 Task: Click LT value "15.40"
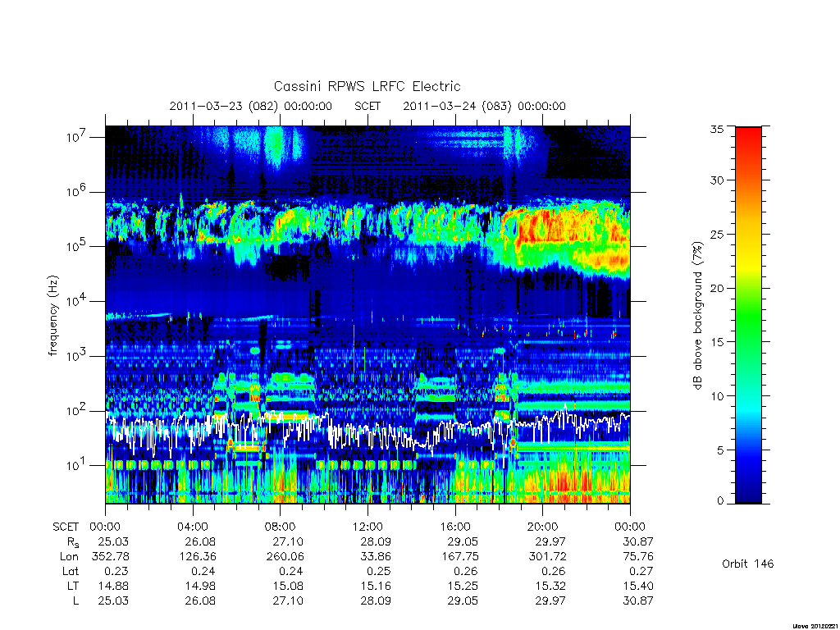coord(638,586)
